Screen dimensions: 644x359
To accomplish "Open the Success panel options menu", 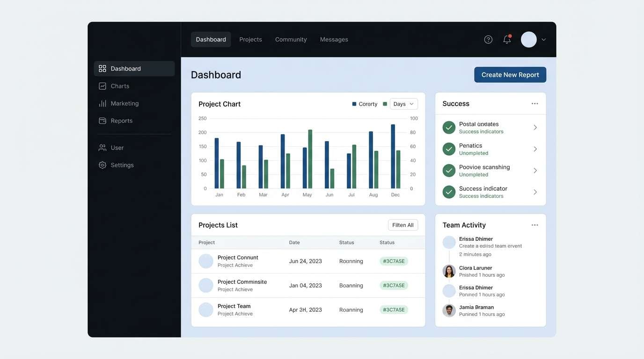I will click(x=533, y=102).
